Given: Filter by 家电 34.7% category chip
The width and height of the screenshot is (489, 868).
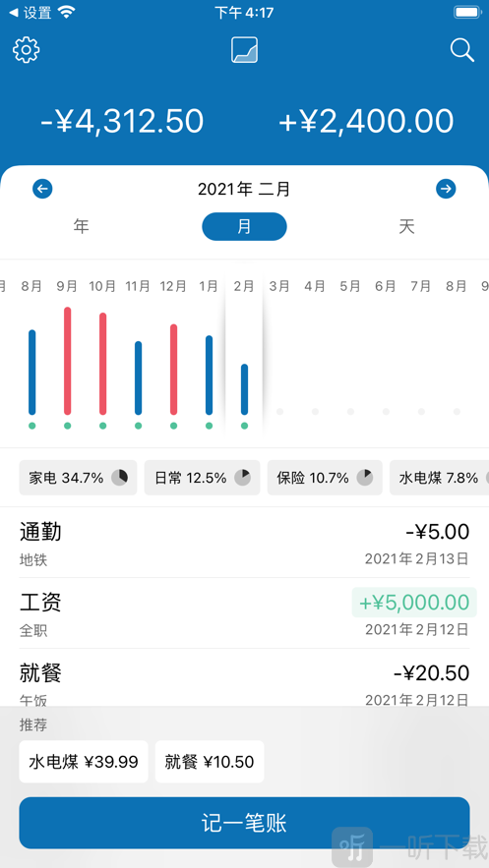Looking at the screenshot, I should point(78,477).
